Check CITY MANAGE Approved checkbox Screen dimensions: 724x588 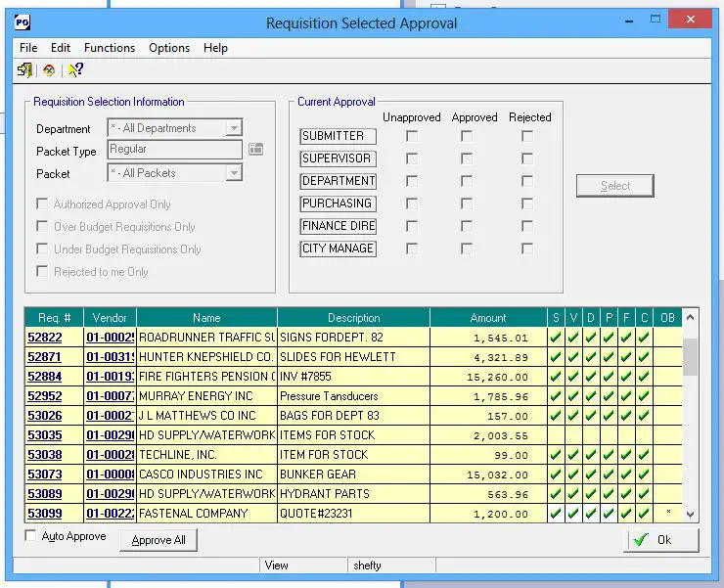[467, 249]
